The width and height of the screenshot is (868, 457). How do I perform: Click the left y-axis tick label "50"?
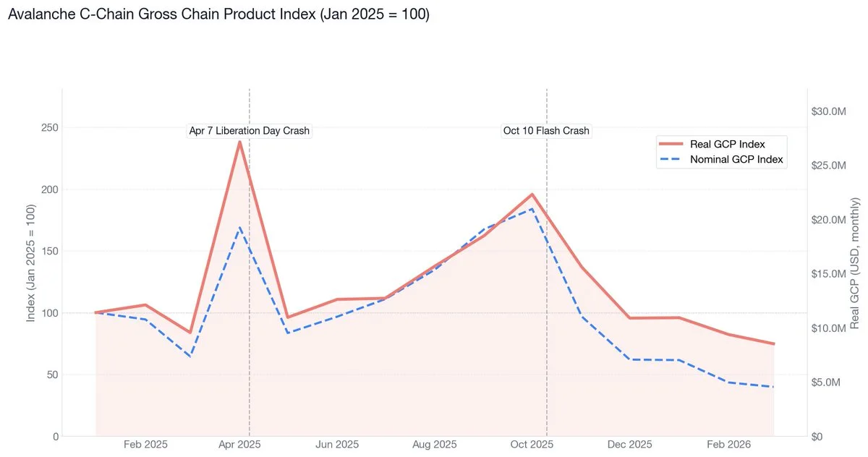coord(53,375)
